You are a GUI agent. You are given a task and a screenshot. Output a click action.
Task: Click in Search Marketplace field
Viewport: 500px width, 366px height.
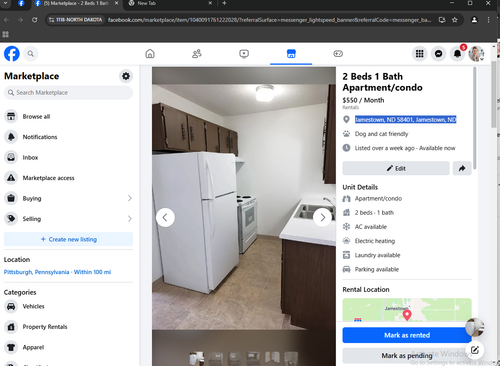(x=68, y=92)
